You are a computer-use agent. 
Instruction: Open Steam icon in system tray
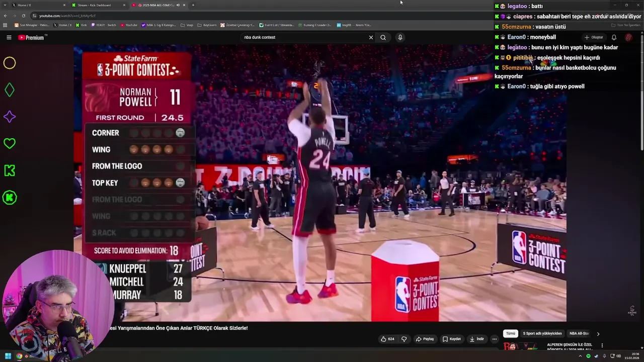click(596, 356)
